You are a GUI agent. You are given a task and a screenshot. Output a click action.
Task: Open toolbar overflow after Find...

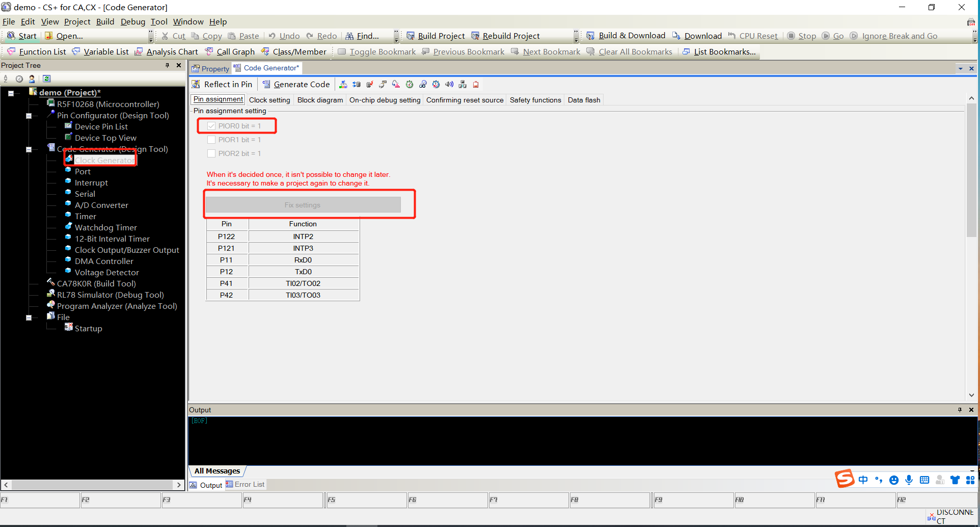(396, 36)
